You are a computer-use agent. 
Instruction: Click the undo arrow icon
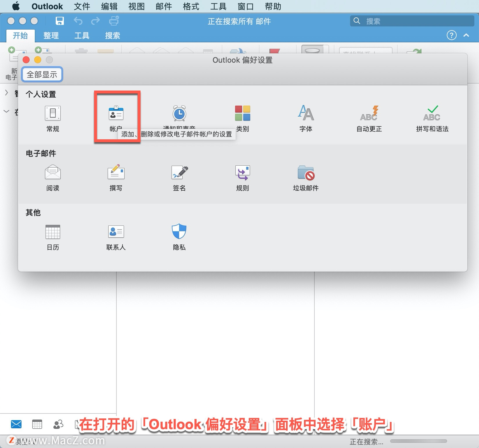(x=78, y=21)
